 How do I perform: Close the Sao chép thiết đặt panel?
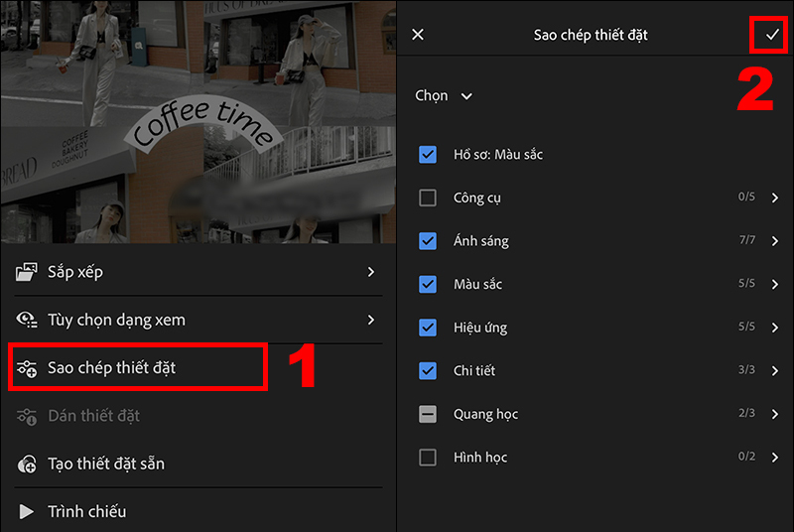pos(418,35)
